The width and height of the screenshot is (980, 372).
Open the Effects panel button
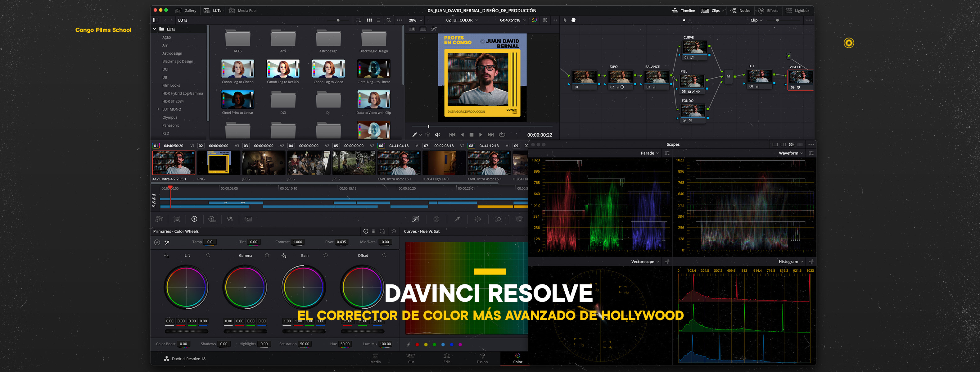pyautogui.click(x=768, y=11)
